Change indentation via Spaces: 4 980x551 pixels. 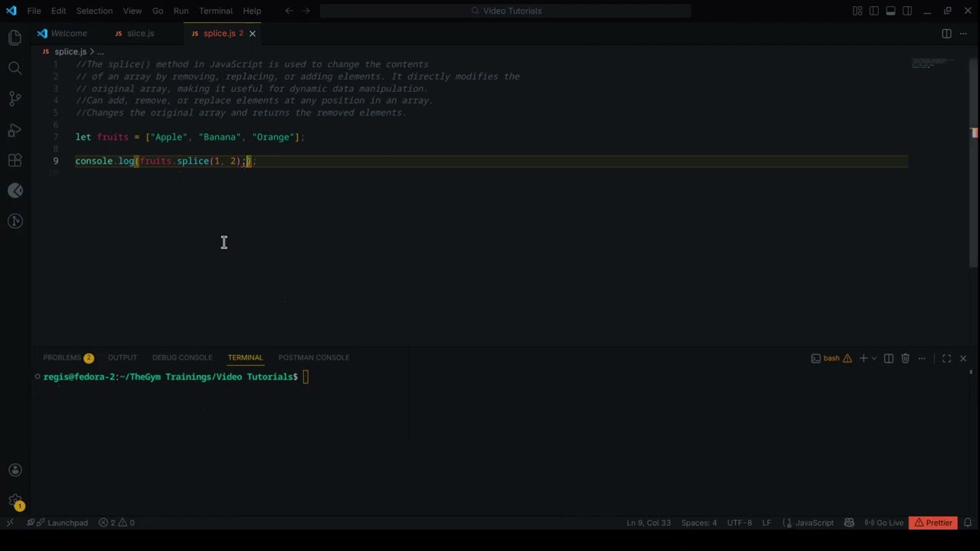pyautogui.click(x=699, y=523)
